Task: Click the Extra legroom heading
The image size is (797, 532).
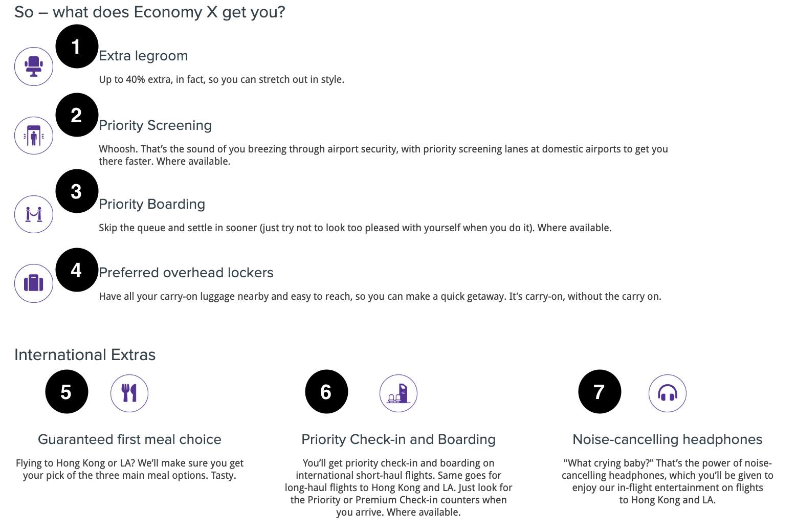Action: (x=143, y=56)
